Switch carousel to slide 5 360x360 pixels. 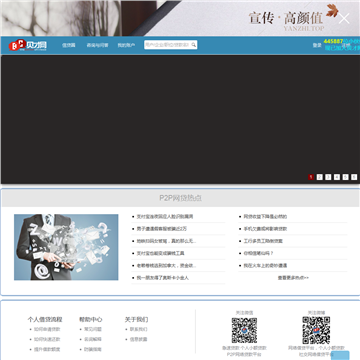346,177
